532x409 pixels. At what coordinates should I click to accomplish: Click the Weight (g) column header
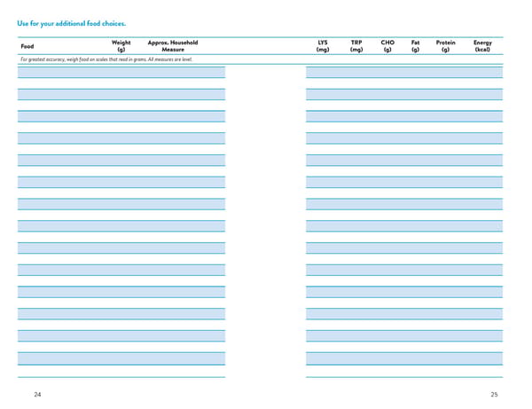[x=121, y=46]
